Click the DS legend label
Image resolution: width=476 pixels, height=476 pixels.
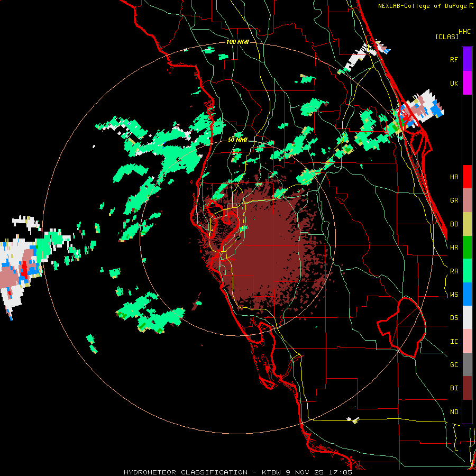454,318
